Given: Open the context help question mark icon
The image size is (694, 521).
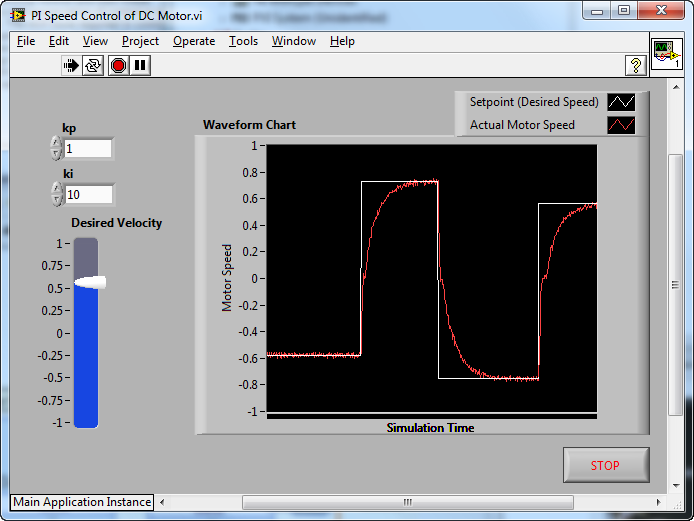Looking at the screenshot, I should pos(635,66).
